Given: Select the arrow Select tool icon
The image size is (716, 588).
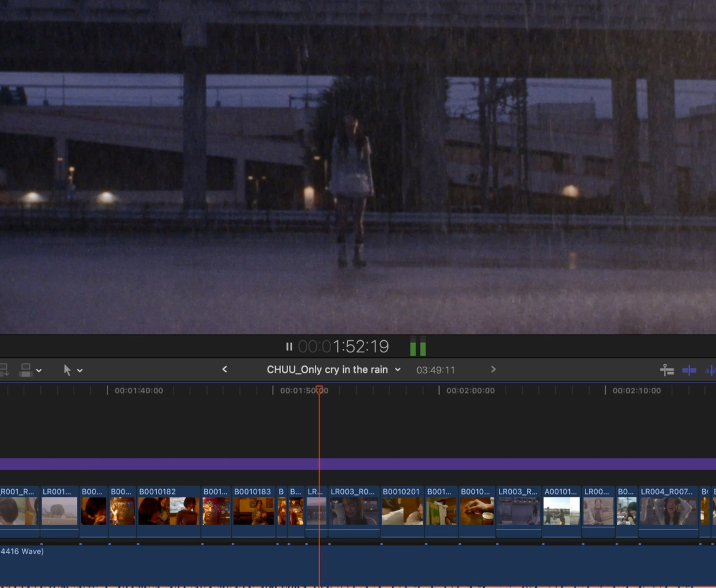Looking at the screenshot, I should point(67,370).
